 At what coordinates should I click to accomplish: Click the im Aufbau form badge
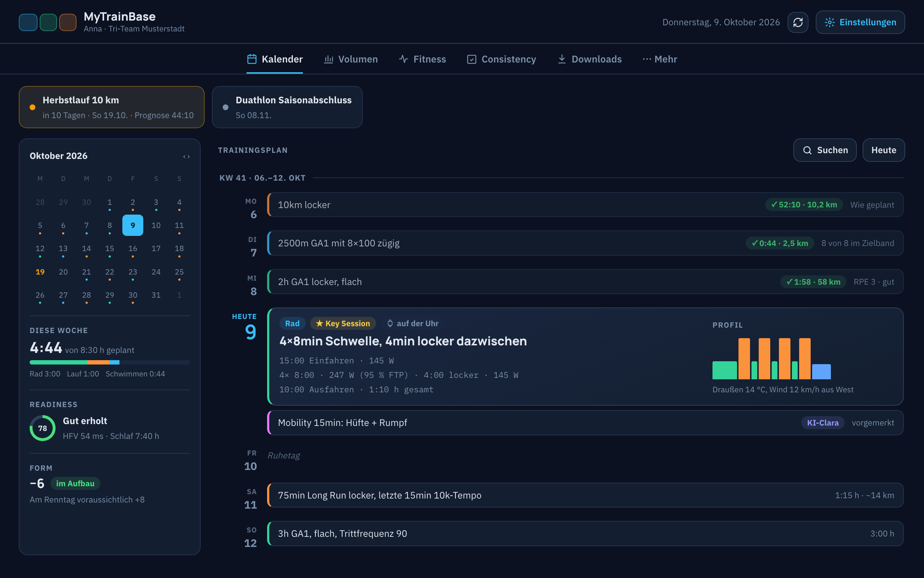pyautogui.click(x=75, y=484)
